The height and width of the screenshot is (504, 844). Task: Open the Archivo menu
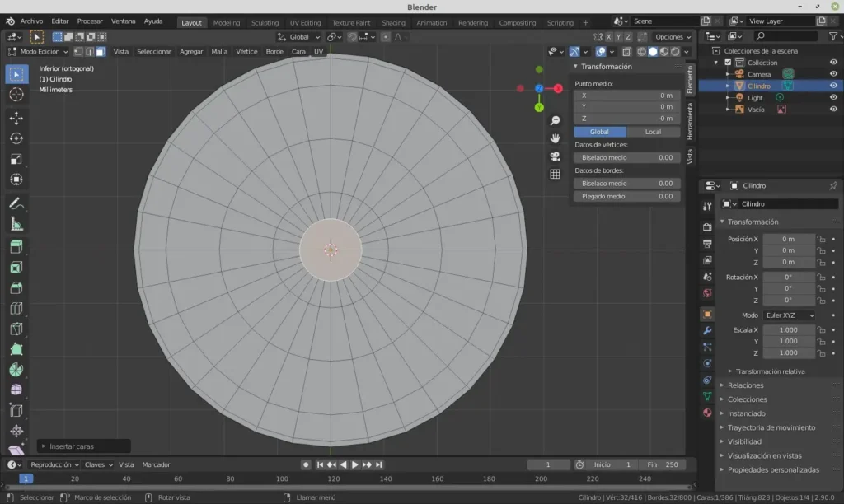click(x=31, y=21)
